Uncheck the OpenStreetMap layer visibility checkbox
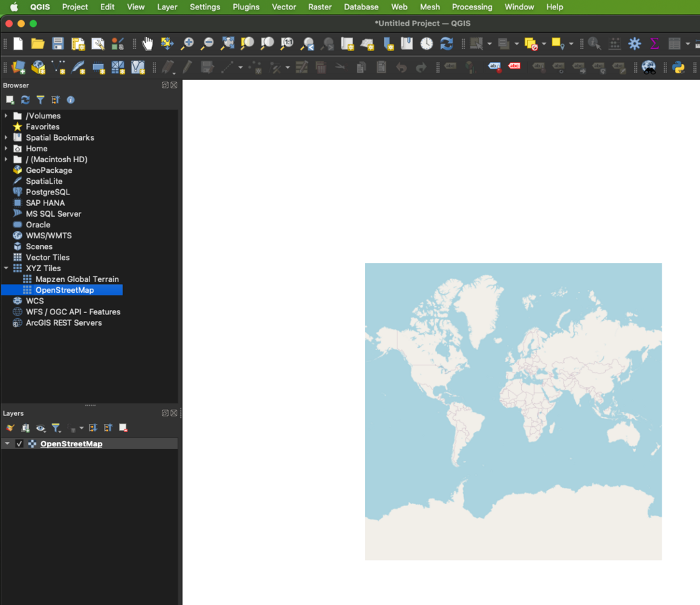700x605 pixels. tap(20, 444)
